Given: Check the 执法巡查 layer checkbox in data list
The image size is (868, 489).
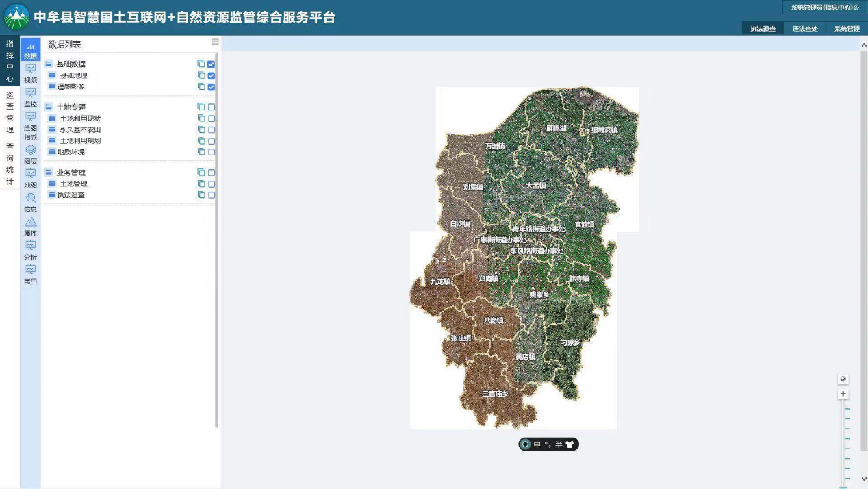Looking at the screenshot, I should pos(212,195).
